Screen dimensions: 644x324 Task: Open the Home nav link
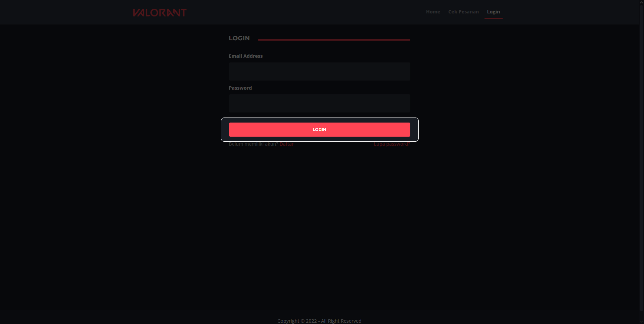[x=433, y=12]
